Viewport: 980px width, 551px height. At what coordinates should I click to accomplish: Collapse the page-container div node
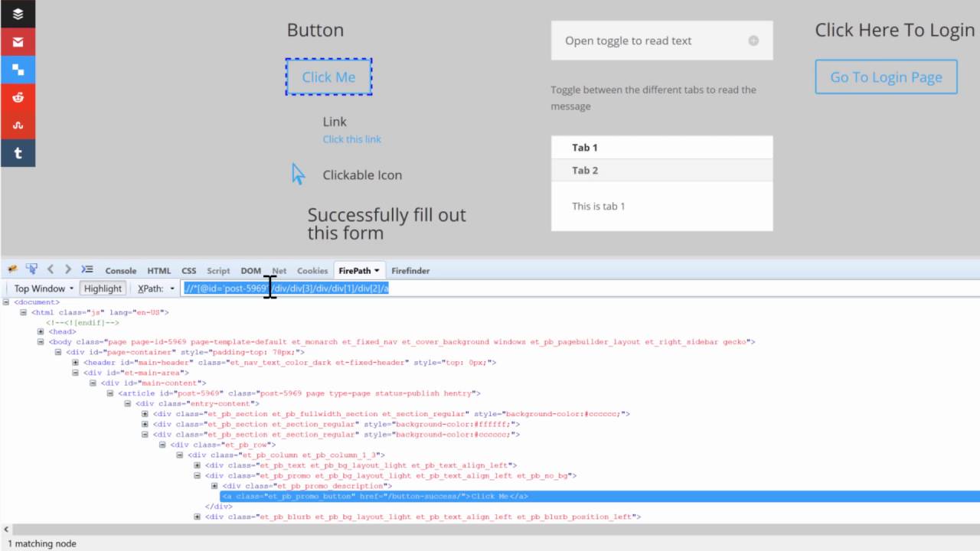click(x=58, y=352)
